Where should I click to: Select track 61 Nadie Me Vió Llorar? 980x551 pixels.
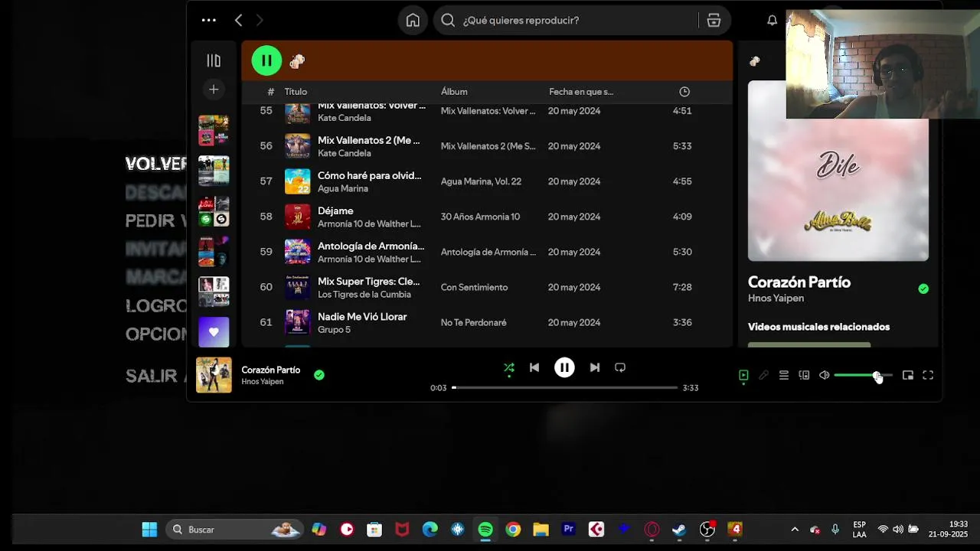487,322
